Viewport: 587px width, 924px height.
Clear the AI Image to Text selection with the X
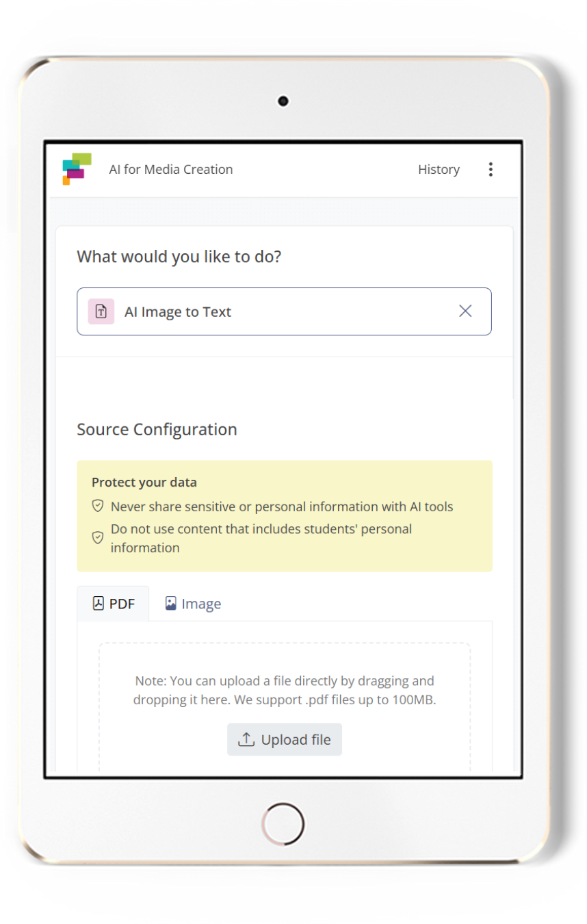point(466,311)
